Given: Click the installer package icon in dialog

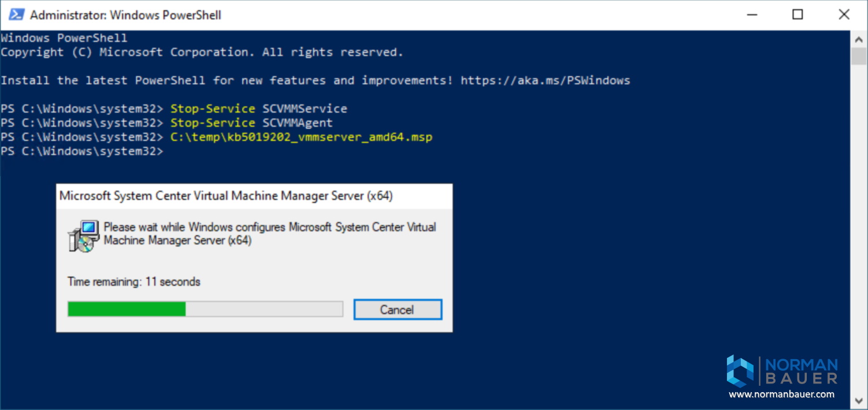Looking at the screenshot, I should coord(84,236).
